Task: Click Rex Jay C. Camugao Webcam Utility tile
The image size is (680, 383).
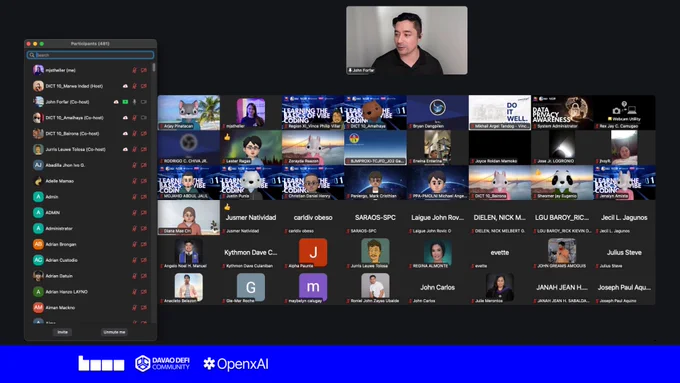Action: pyautogui.click(x=624, y=113)
